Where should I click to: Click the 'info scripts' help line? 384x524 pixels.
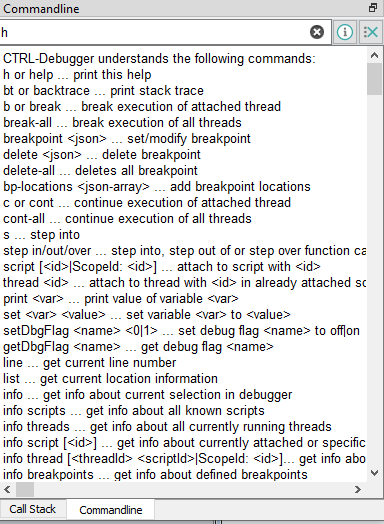(134, 411)
